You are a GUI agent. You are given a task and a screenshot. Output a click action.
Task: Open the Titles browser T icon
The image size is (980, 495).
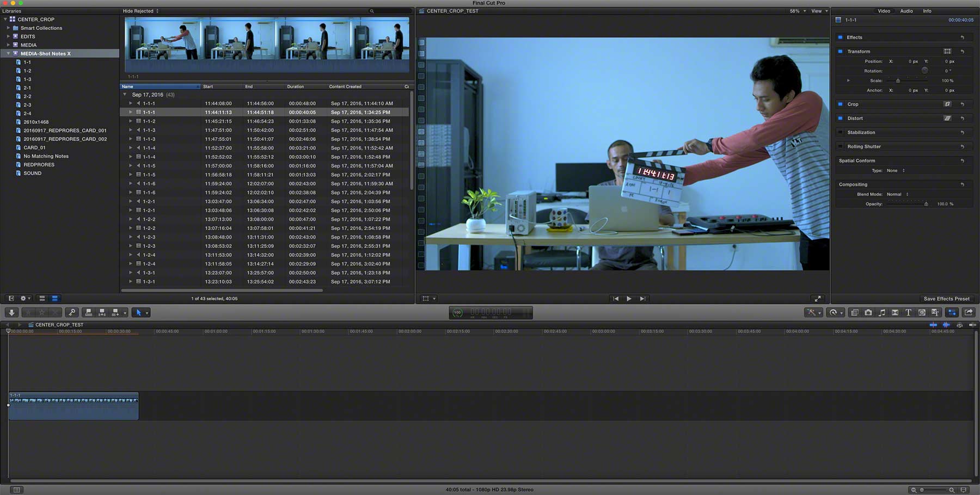[908, 313]
